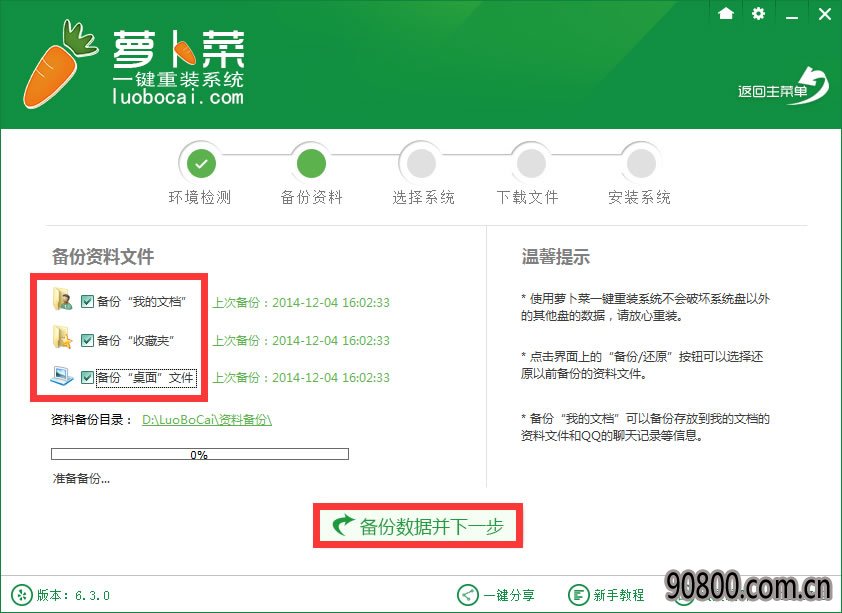Click the desktop computer icon

tap(62, 376)
